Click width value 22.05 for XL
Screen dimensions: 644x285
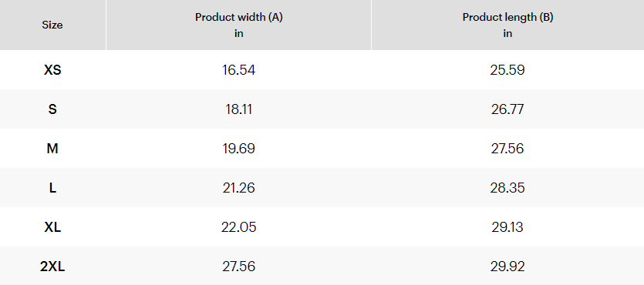point(238,227)
